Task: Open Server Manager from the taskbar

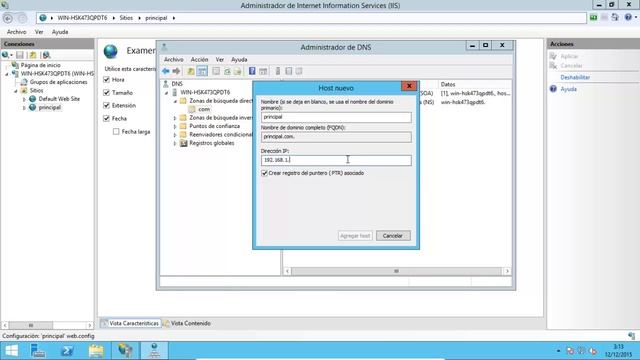Action: 38,351
